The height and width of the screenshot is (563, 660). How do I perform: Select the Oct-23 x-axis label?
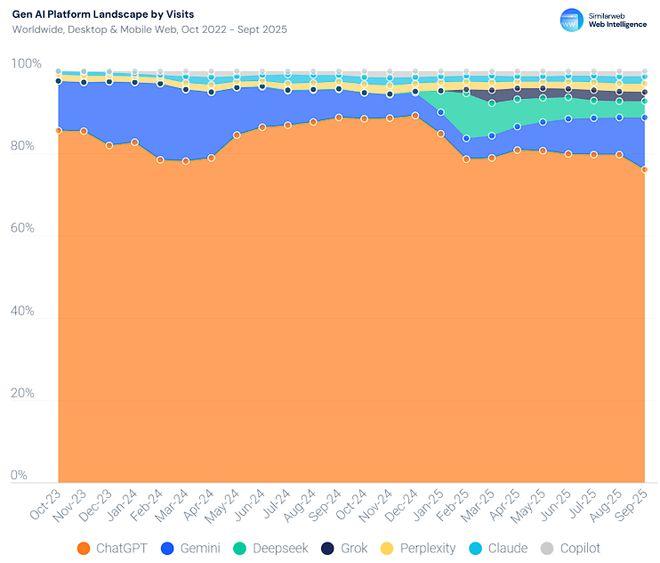(46, 505)
